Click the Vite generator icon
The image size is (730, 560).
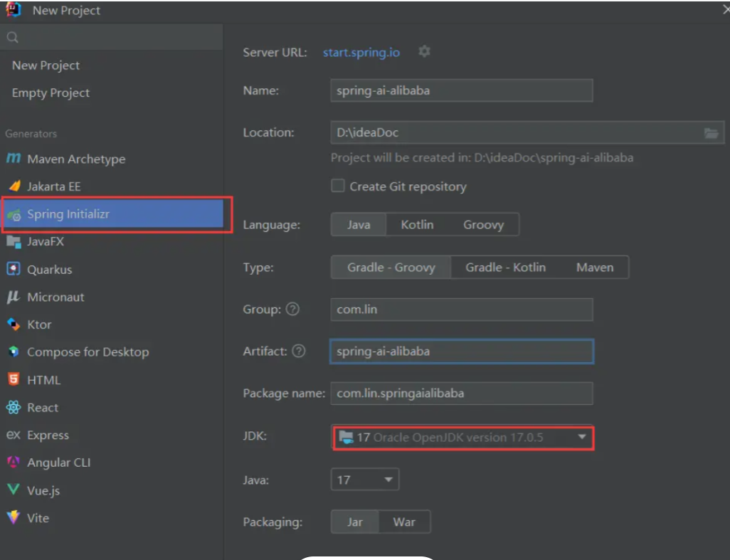tap(14, 517)
